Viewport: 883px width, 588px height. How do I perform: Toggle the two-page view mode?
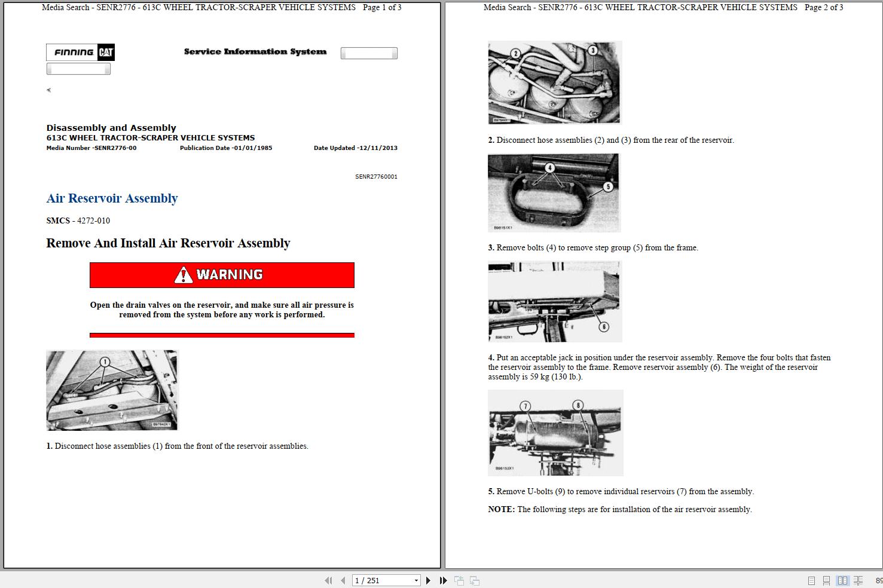[843, 580]
